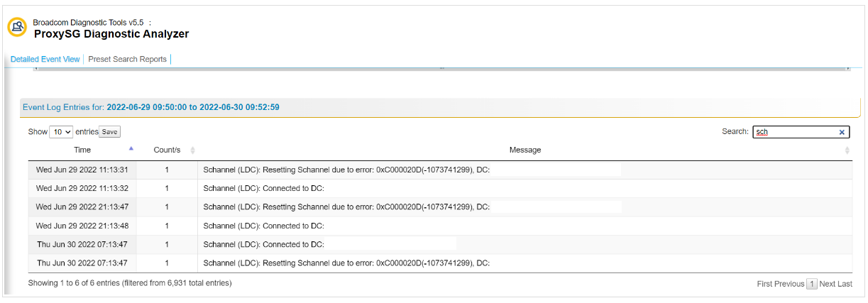Viewport: 868px width, 303px height.
Task: Click Count/s value for 11:13:31 row
Action: click(167, 170)
